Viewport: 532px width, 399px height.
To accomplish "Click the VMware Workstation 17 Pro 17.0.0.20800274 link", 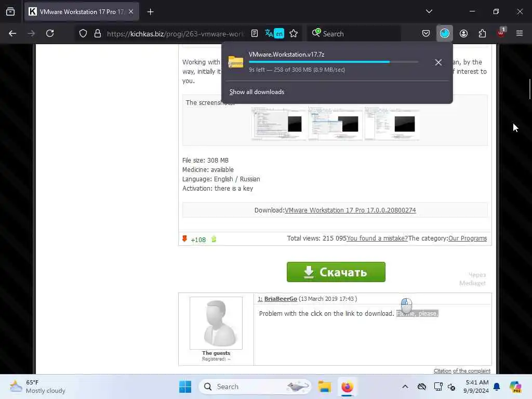I will tap(350, 210).
